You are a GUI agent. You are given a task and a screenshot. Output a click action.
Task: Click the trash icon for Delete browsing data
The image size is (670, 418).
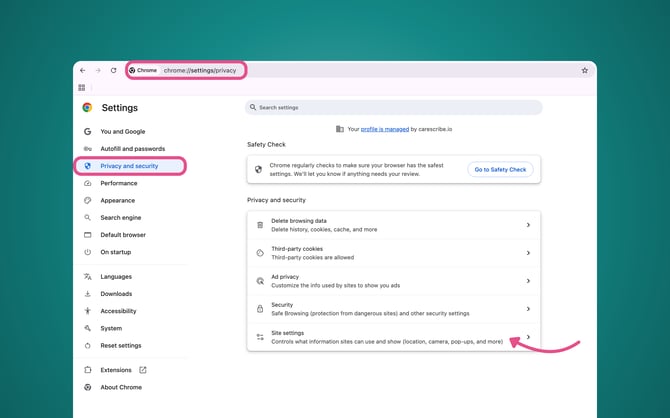coord(260,225)
